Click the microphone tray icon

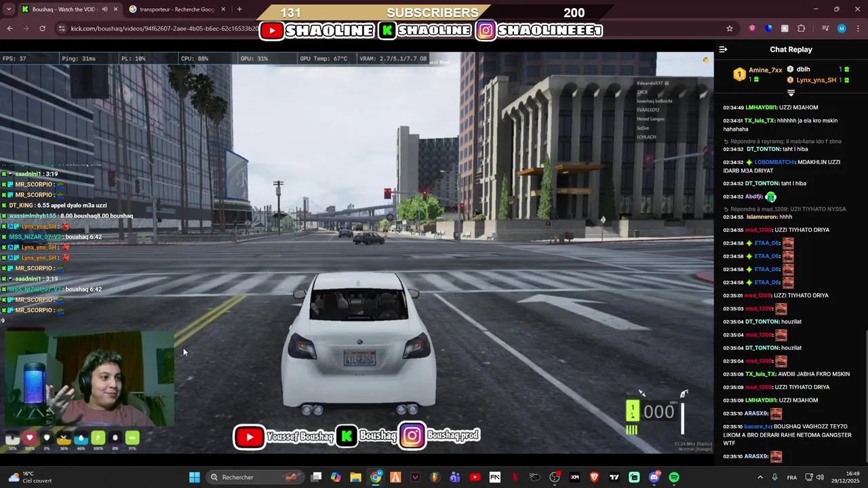pyautogui.click(x=775, y=477)
